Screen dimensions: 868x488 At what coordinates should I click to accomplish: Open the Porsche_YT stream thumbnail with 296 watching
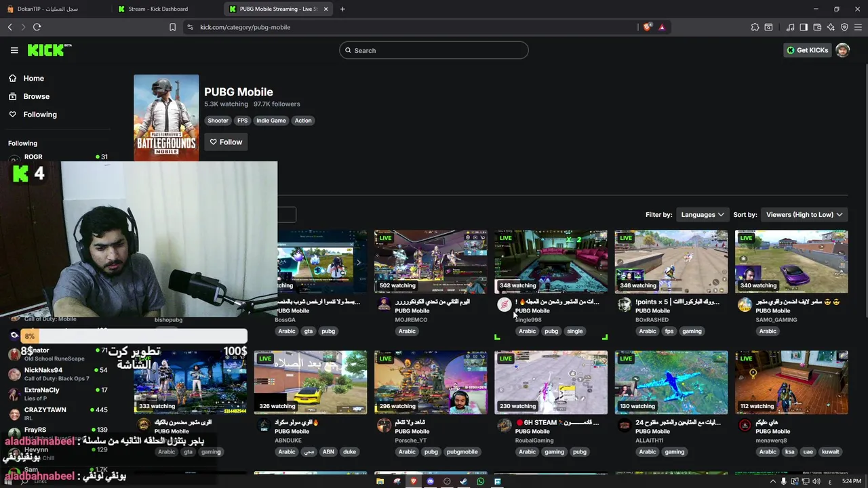pos(431,382)
